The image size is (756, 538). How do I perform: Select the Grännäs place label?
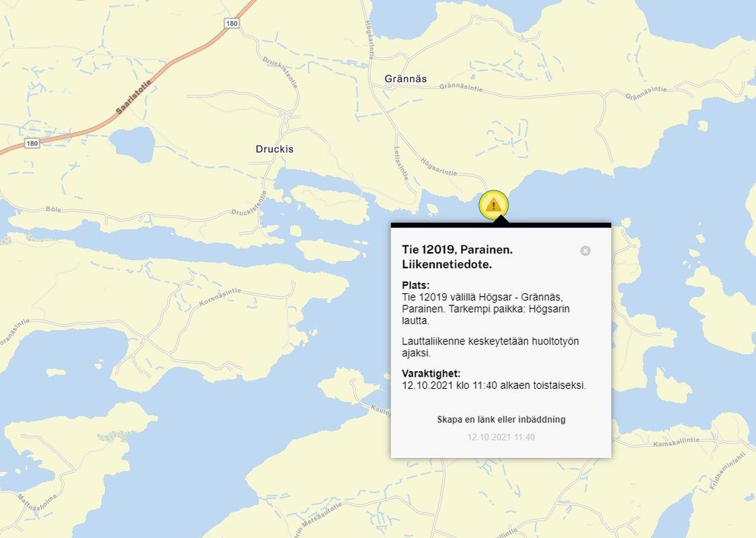pyautogui.click(x=405, y=79)
